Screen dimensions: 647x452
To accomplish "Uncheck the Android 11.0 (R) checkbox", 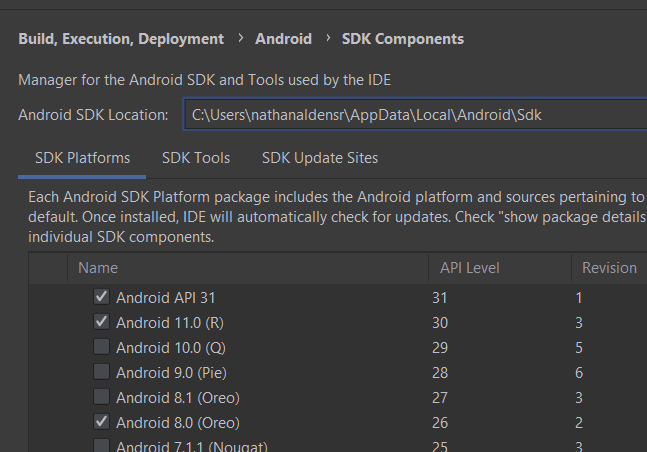I will [101, 322].
